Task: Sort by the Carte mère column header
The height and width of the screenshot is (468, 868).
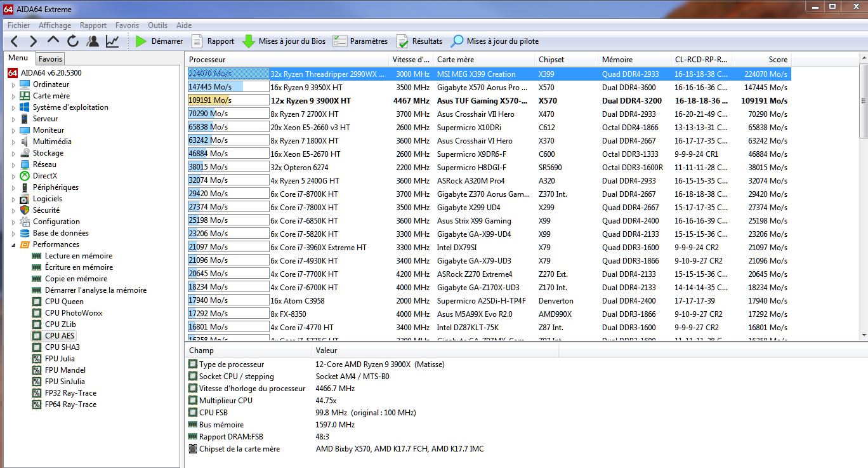Action: [x=484, y=60]
